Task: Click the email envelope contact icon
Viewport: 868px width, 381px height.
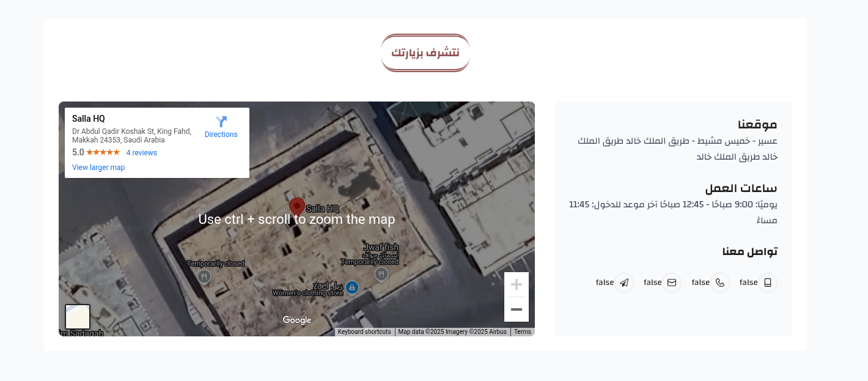Action: (x=672, y=283)
